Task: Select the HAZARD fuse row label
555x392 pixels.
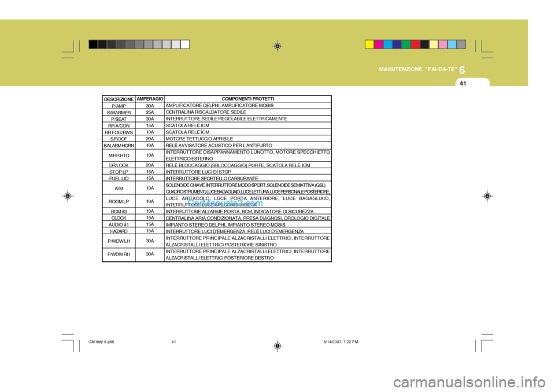Action: point(119,232)
